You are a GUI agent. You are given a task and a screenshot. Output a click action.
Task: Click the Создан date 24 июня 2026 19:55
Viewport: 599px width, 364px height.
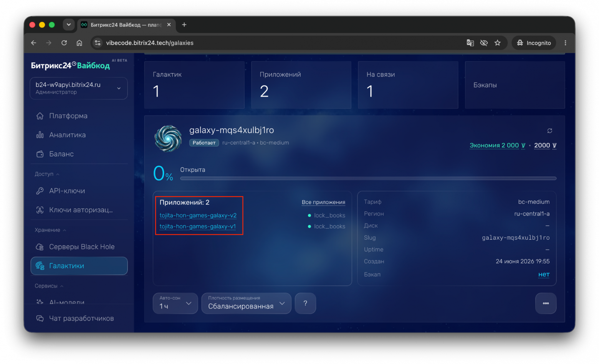coord(523,262)
